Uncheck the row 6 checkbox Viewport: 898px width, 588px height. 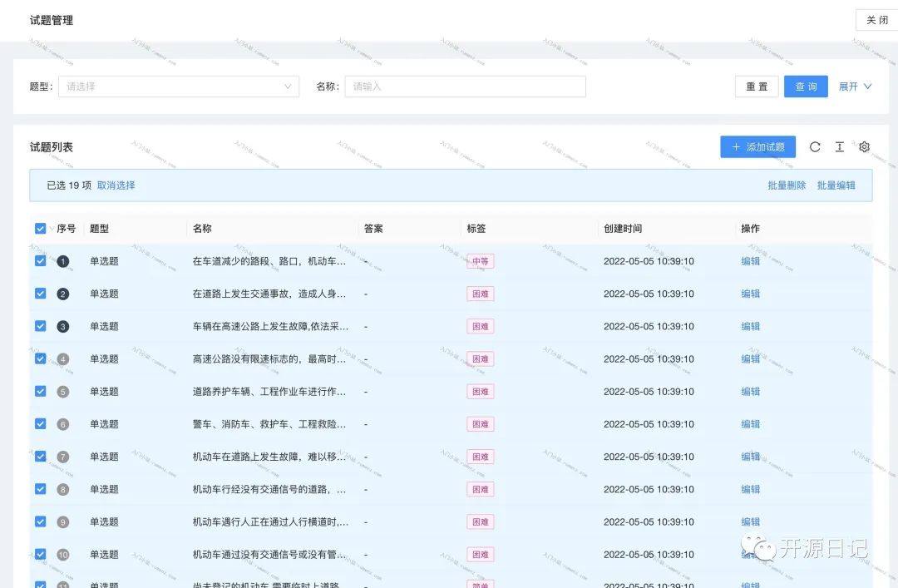click(x=40, y=424)
